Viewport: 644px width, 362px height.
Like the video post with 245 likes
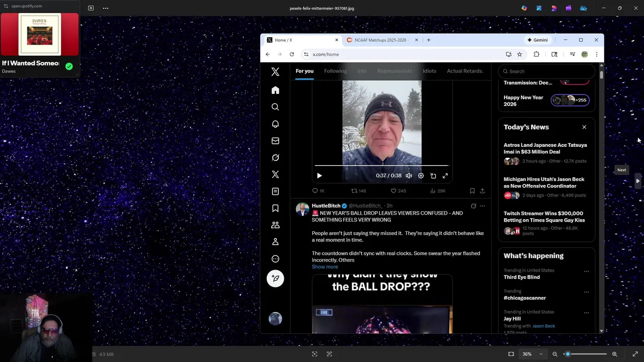(x=398, y=191)
